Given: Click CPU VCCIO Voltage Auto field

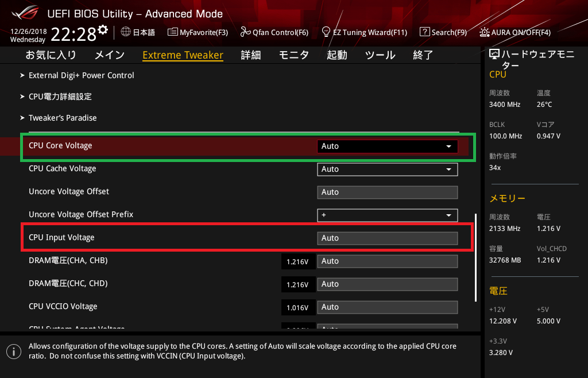Looking at the screenshot, I should click(388, 307).
